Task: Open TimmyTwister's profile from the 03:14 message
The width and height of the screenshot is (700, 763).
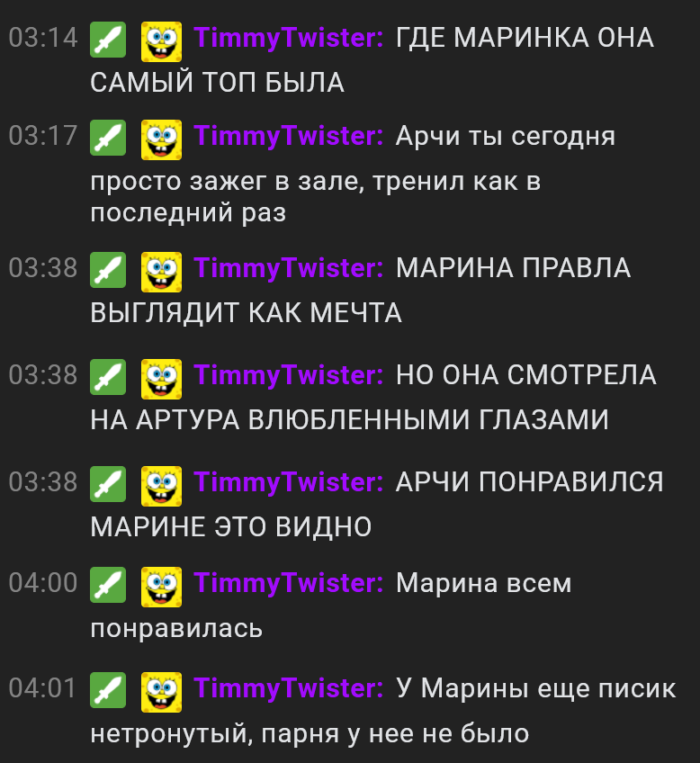Action: coord(289,38)
